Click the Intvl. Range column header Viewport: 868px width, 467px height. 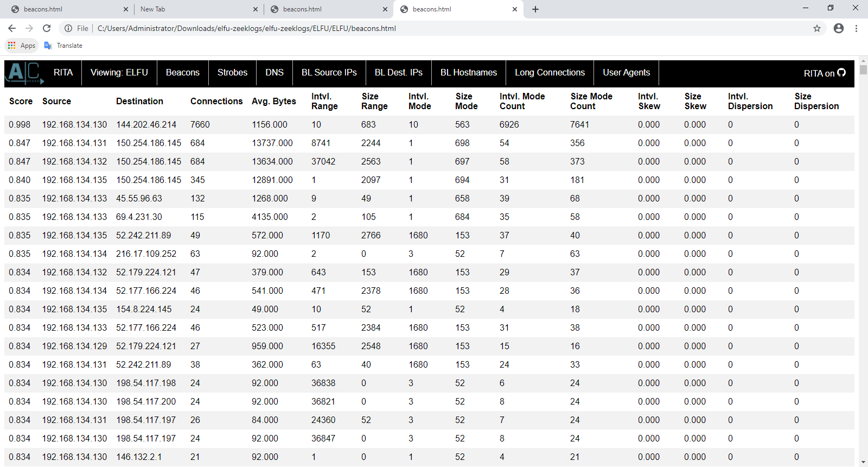(324, 102)
